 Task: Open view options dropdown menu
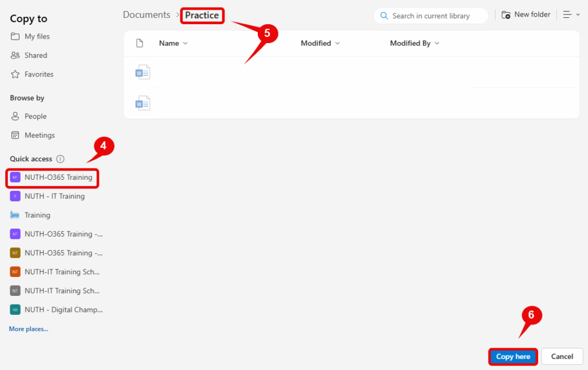point(571,15)
